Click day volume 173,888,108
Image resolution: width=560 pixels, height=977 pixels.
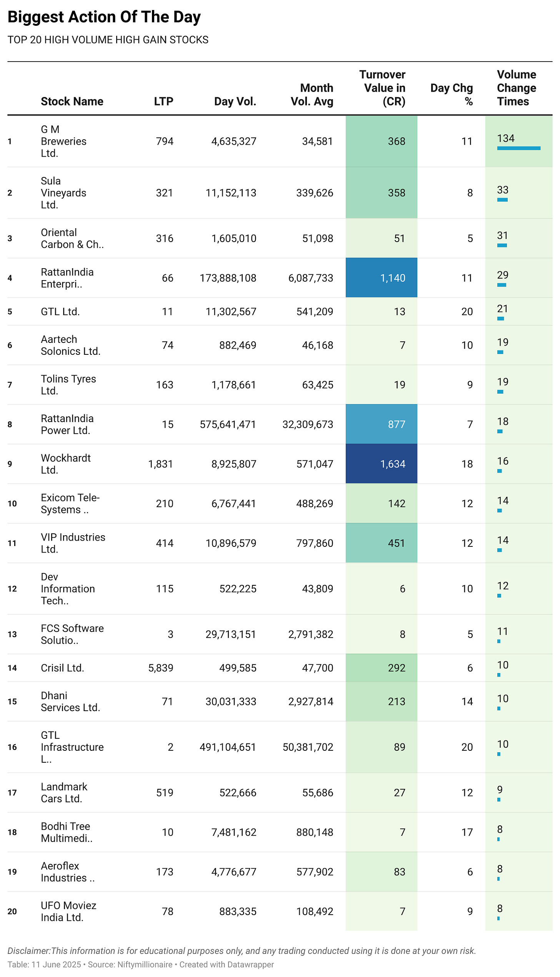click(x=228, y=278)
